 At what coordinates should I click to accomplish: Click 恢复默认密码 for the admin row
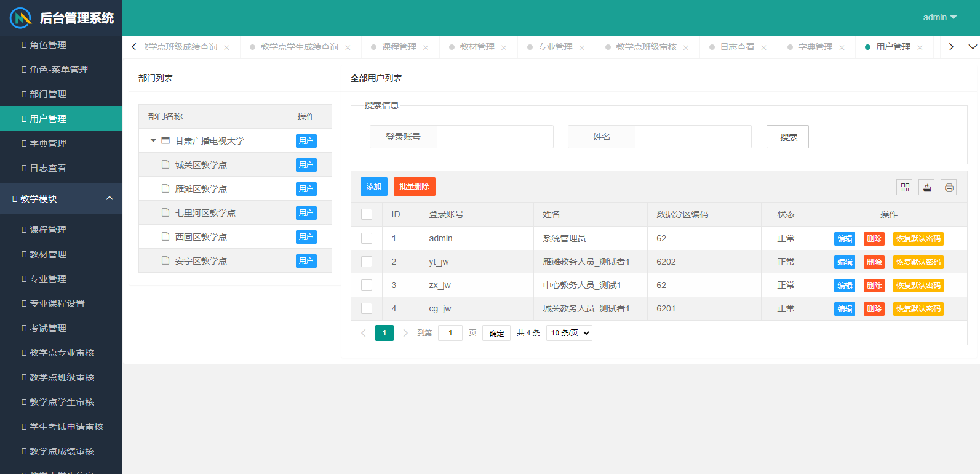point(918,239)
